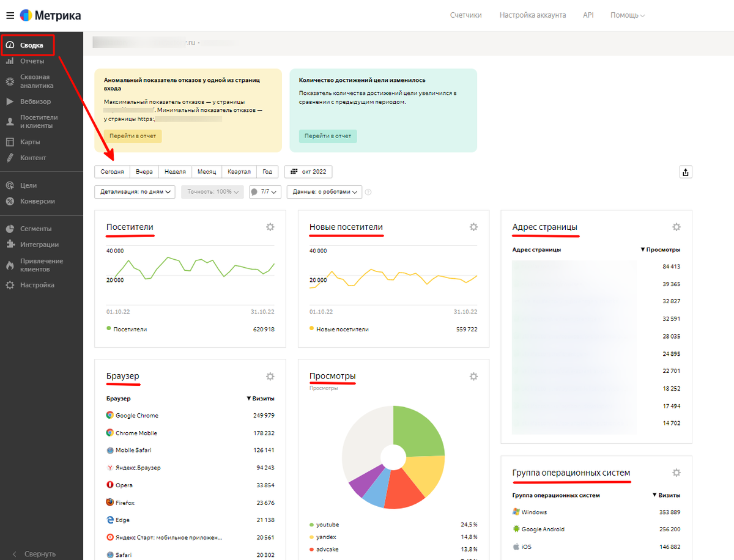Collapse the sidebar with Свернуть
The image size is (734, 560).
34,554
